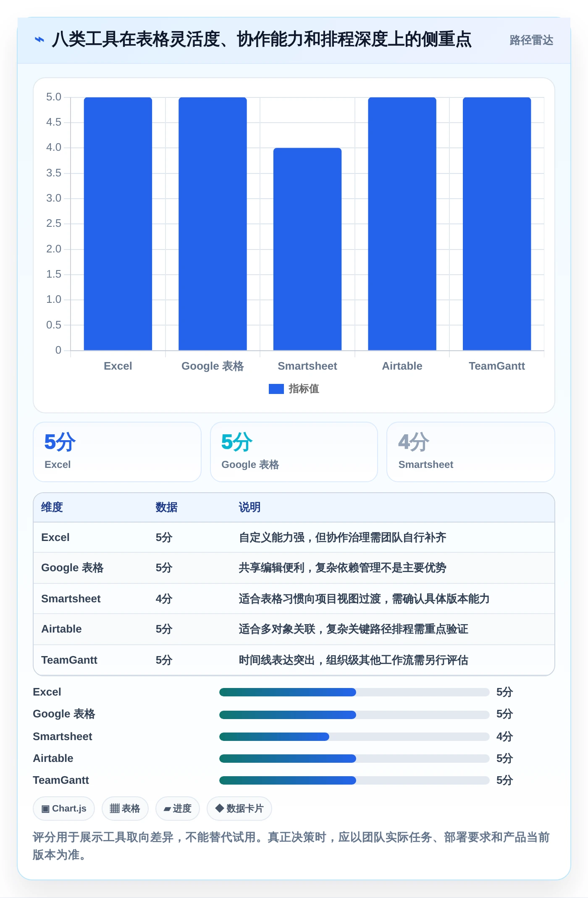Image resolution: width=588 pixels, height=898 pixels.
Task: Click the Smartsheet progress bar
Action: click(354, 736)
